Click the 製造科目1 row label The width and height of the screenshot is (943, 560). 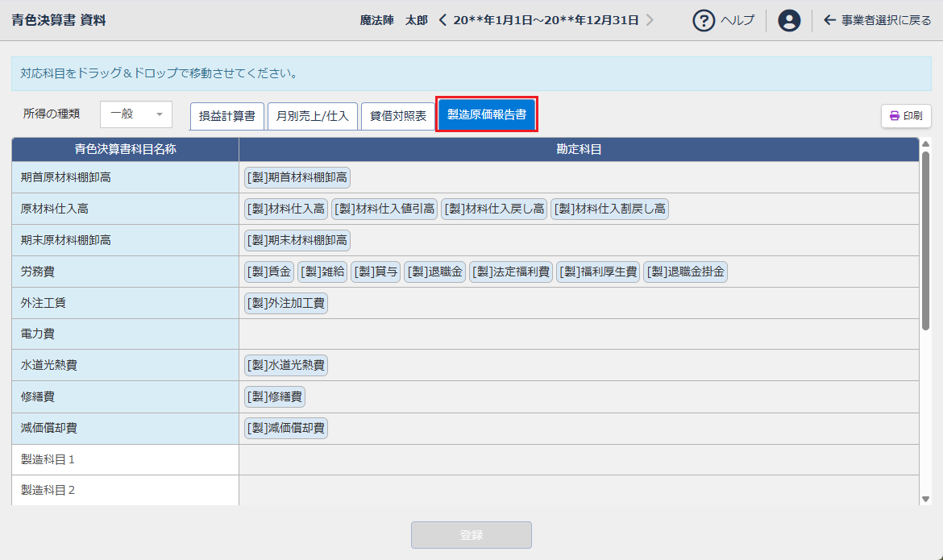(x=48, y=459)
